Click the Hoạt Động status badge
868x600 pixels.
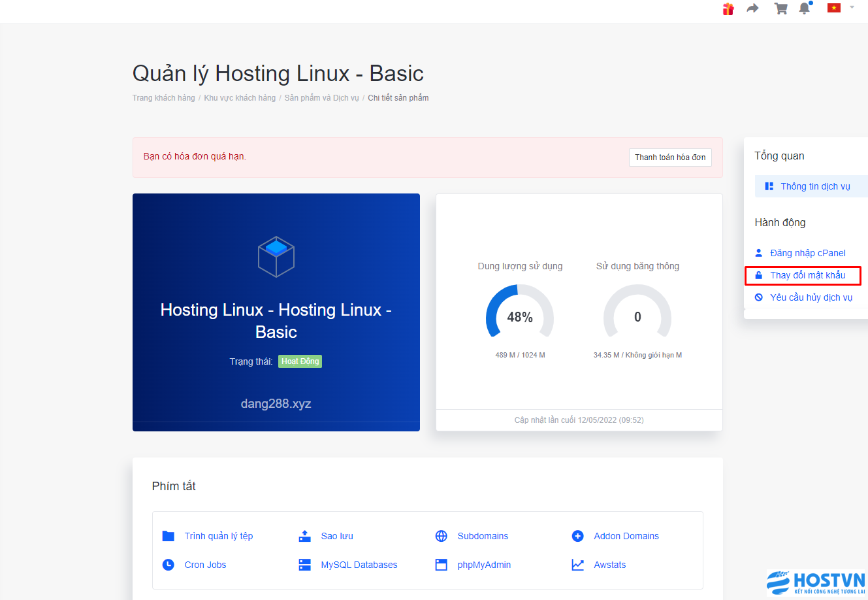(300, 361)
